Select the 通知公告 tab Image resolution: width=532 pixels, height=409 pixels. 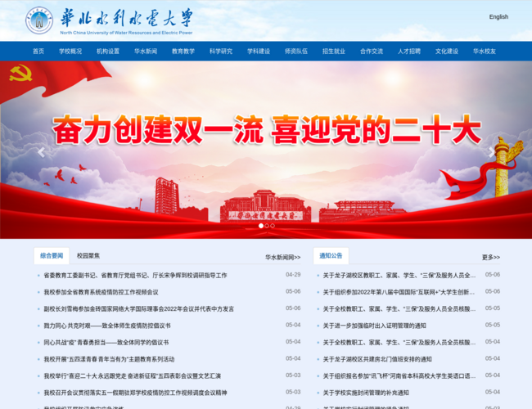point(331,256)
